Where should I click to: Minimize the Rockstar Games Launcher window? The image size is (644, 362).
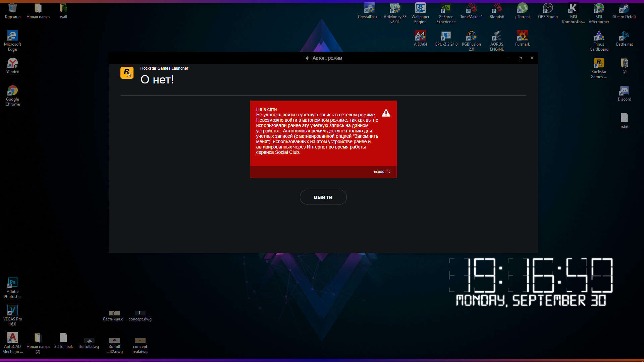click(x=508, y=58)
